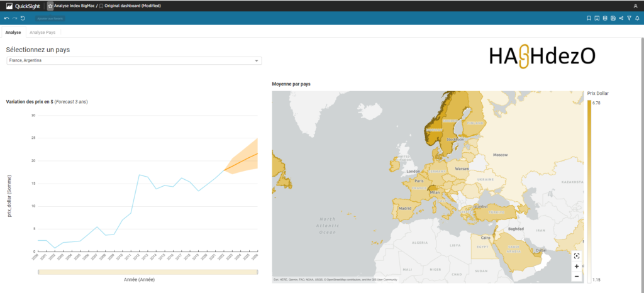
Task: Click the HASHdezO logo image
Action: 542,56
